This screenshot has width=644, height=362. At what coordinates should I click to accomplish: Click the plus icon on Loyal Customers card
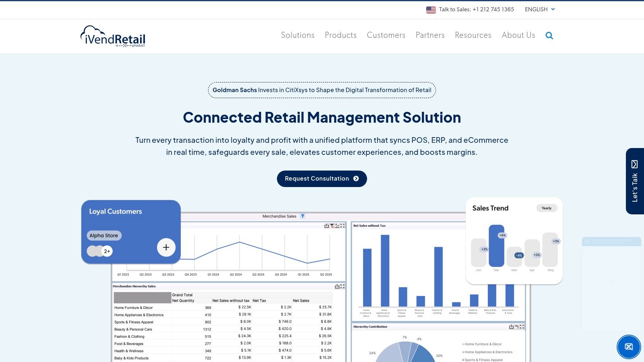click(x=166, y=247)
